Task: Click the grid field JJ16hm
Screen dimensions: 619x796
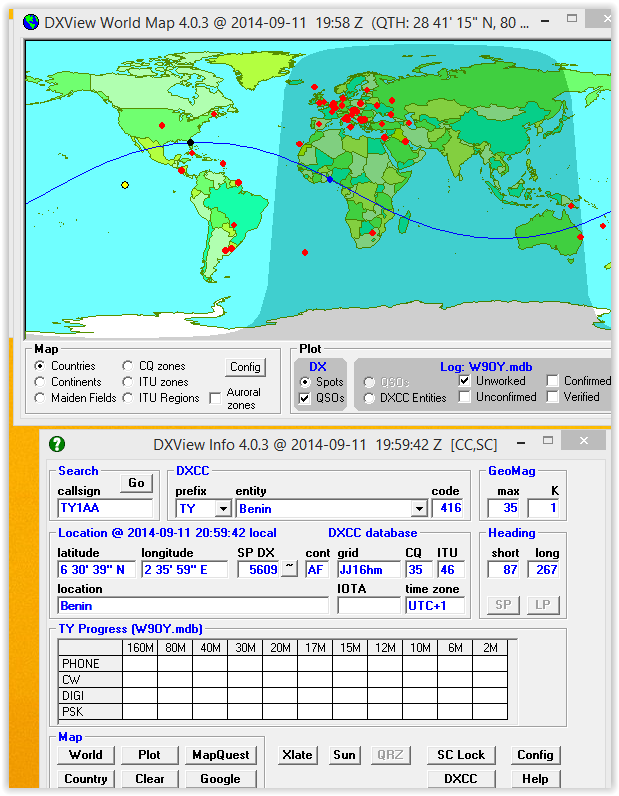Action: [369, 570]
